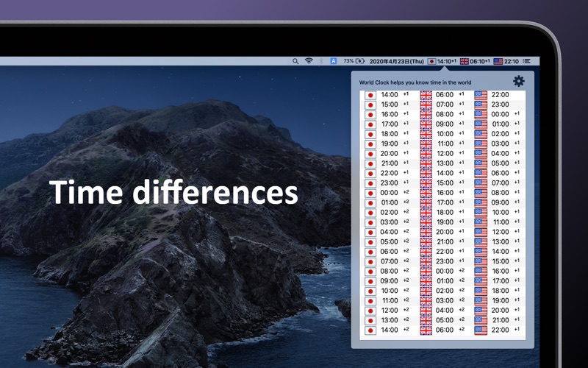Open the date 2020年4月23日(Thu) menu
The image size is (588, 368).
396,61
